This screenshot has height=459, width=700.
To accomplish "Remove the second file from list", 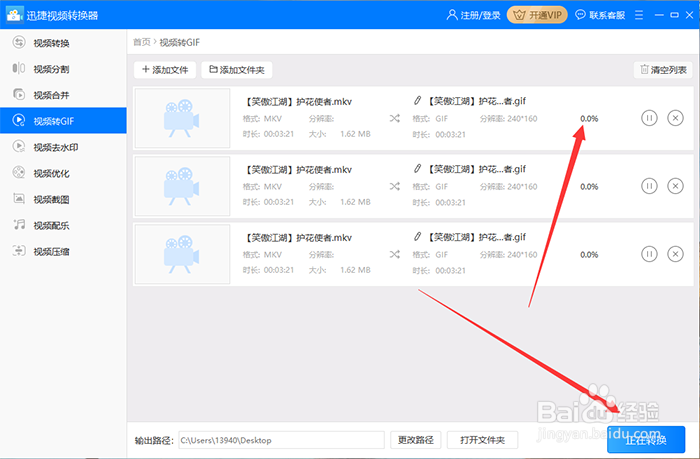I will pyautogui.click(x=675, y=186).
